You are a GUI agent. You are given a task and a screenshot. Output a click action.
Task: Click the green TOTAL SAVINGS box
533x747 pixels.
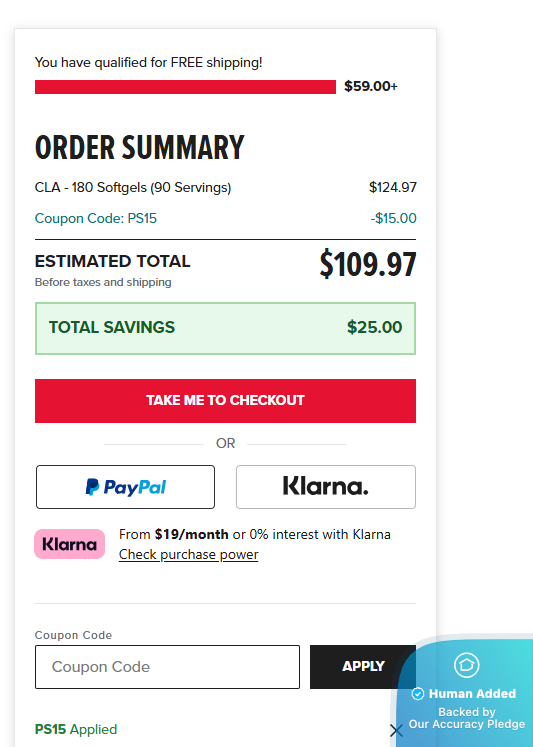[225, 328]
